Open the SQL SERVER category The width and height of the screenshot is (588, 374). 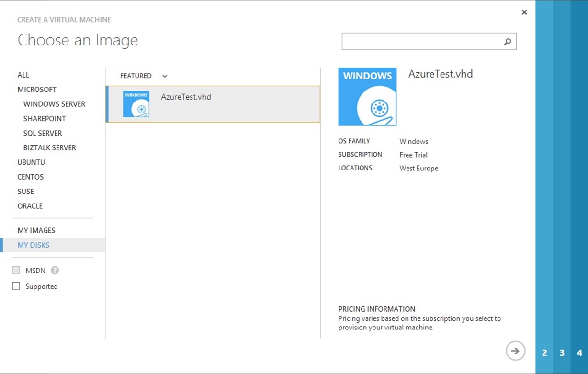click(x=43, y=133)
